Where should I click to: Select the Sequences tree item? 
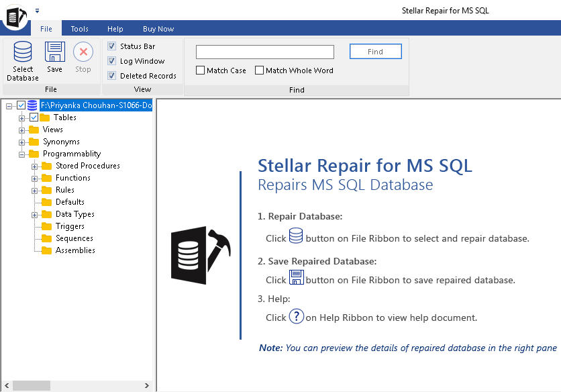pos(74,238)
